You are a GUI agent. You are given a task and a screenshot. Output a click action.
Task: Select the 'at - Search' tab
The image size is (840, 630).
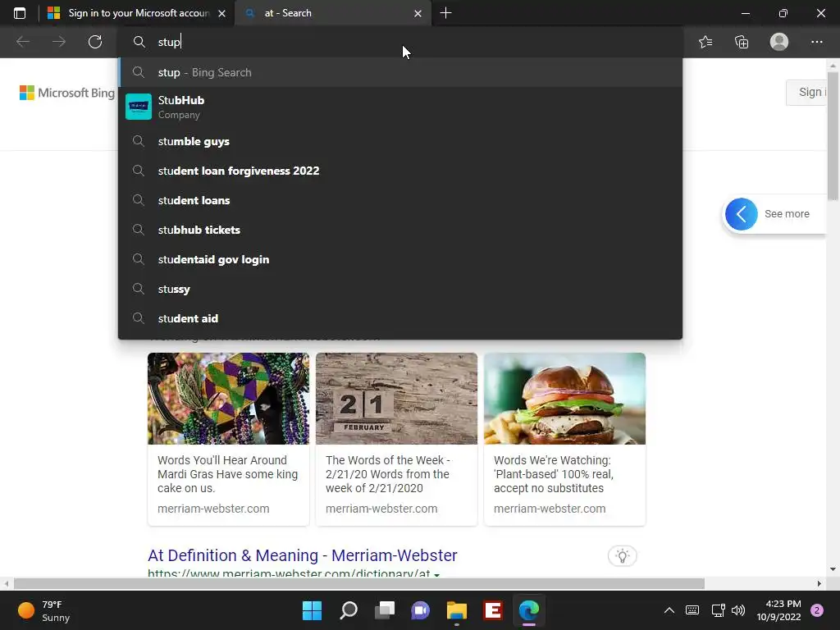tap(332, 13)
